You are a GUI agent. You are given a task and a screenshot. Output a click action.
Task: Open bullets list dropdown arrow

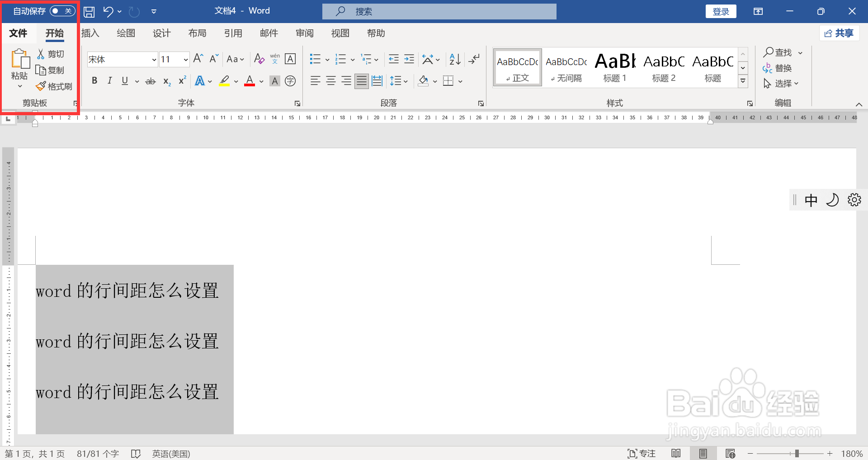[327, 59]
